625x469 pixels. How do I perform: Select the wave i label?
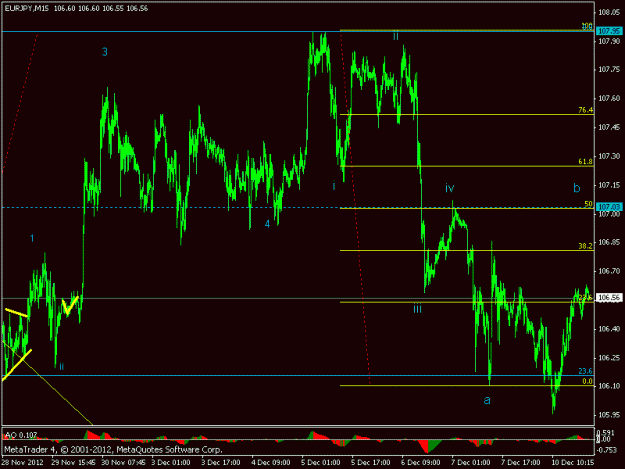[334, 186]
